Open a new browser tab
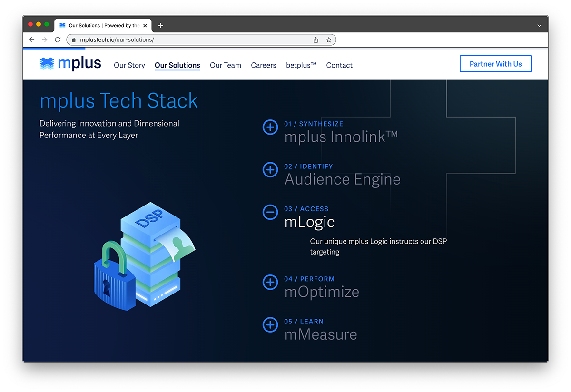The height and width of the screenshot is (392, 571). coord(160,26)
